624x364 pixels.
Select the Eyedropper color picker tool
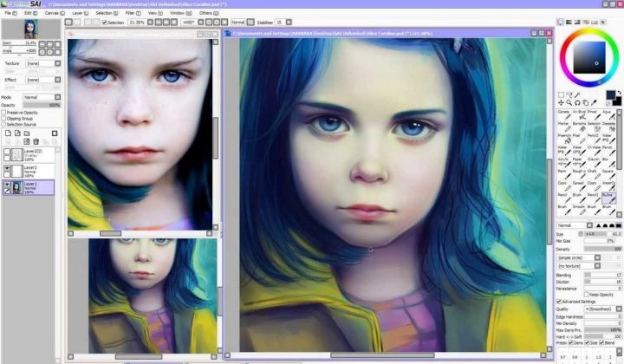coord(594,102)
